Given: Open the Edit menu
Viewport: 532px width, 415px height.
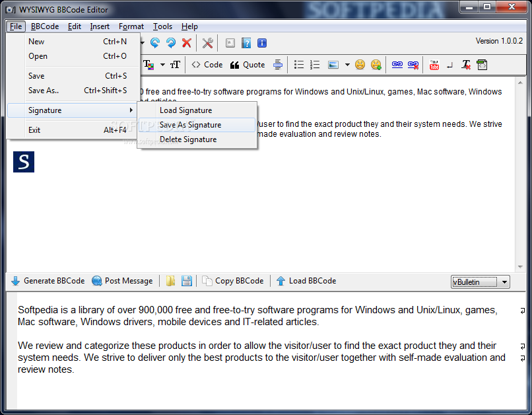Looking at the screenshot, I should (x=75, y=26).
